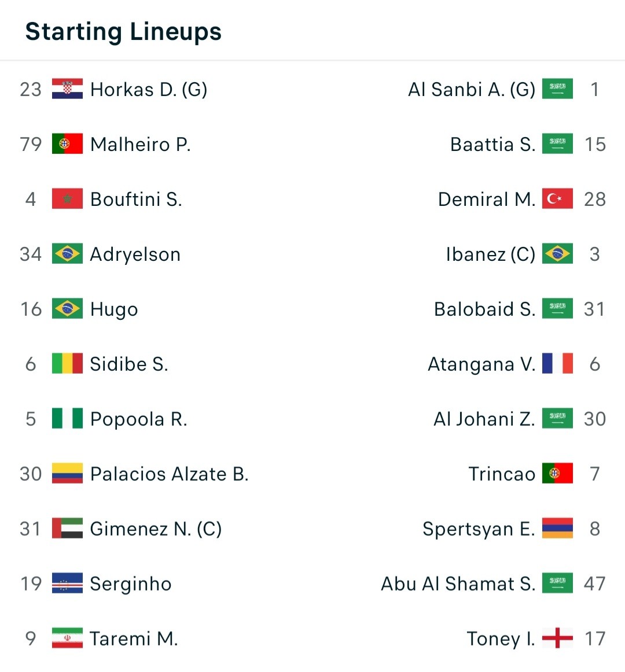Open goalkeeper Al Sanbi A. profile
The image size is (625, 672).
pos(472,90)
